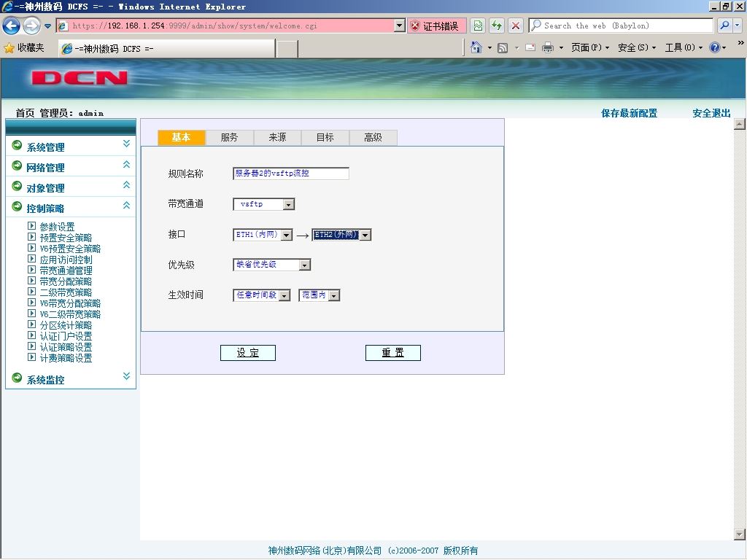Open V6带宽分配策略 in sidebar
Viewport: 747px width, 560px height.
(70, 303)
